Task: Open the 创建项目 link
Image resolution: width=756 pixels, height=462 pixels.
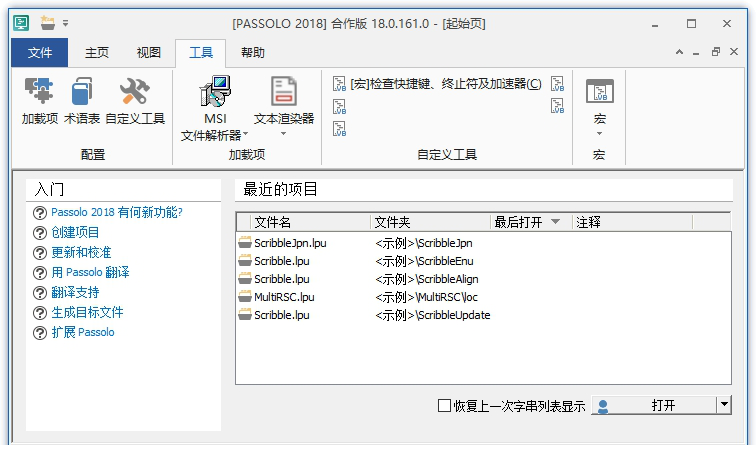Action: tap(75, 232)
